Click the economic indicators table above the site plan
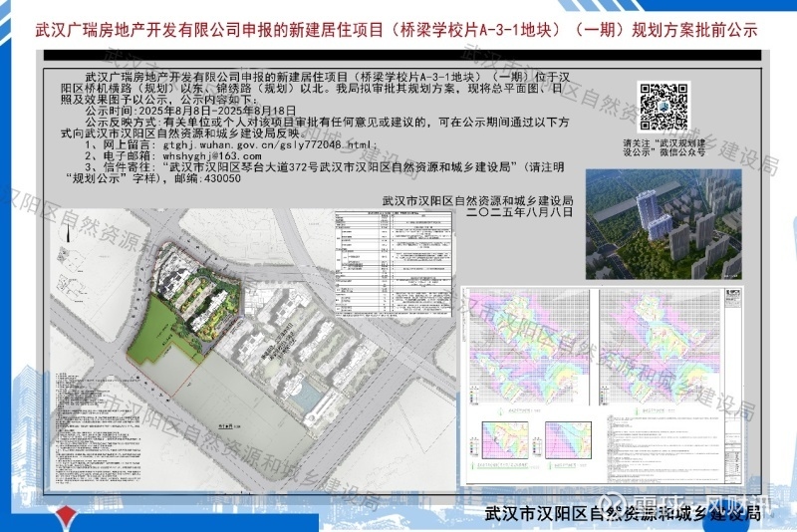Screen dimensions: 797x532 pyautogui.click(x=394, y=264)
